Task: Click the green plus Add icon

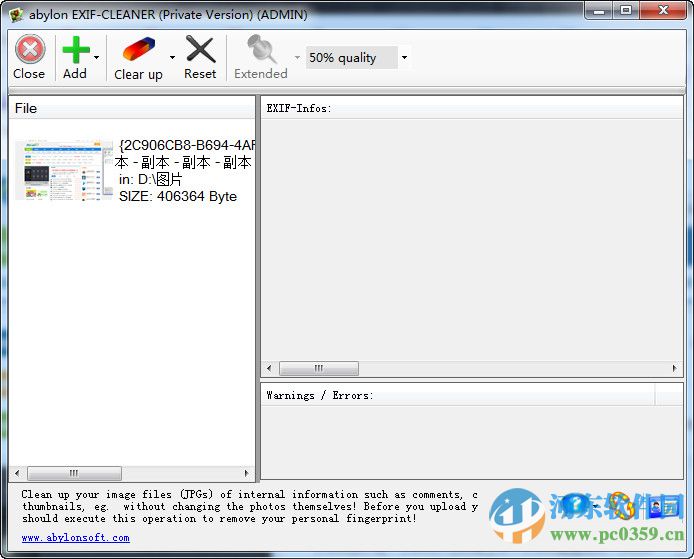Action: pos(76,50)
